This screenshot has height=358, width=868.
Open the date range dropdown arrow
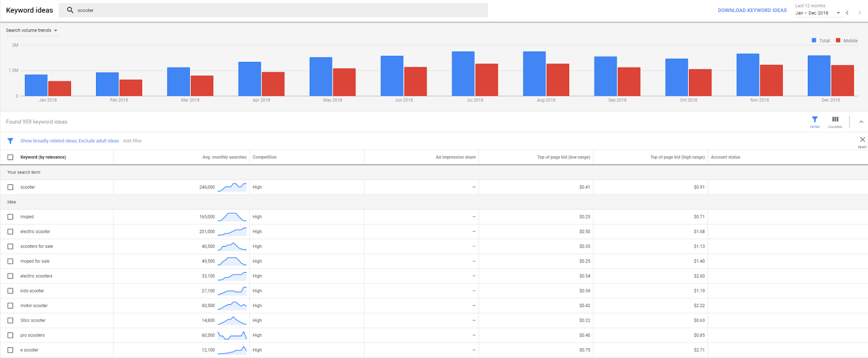pyautogui.click(x=838, y=13)
